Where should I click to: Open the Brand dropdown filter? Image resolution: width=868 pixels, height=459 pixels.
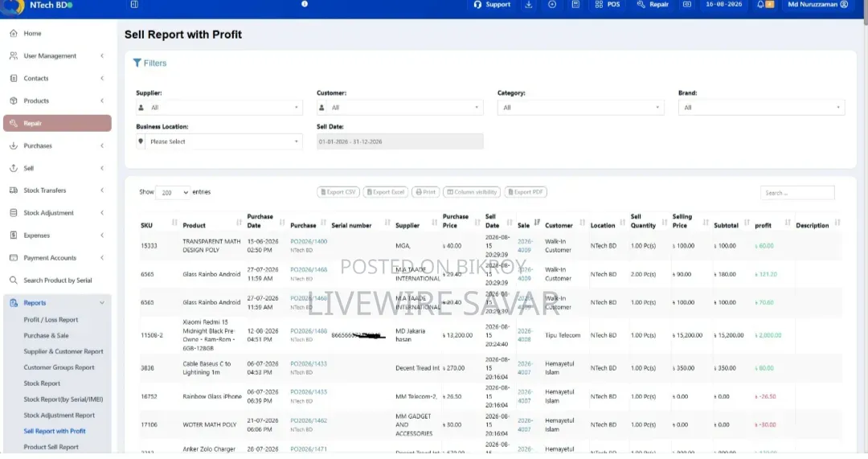coord(761,108)
